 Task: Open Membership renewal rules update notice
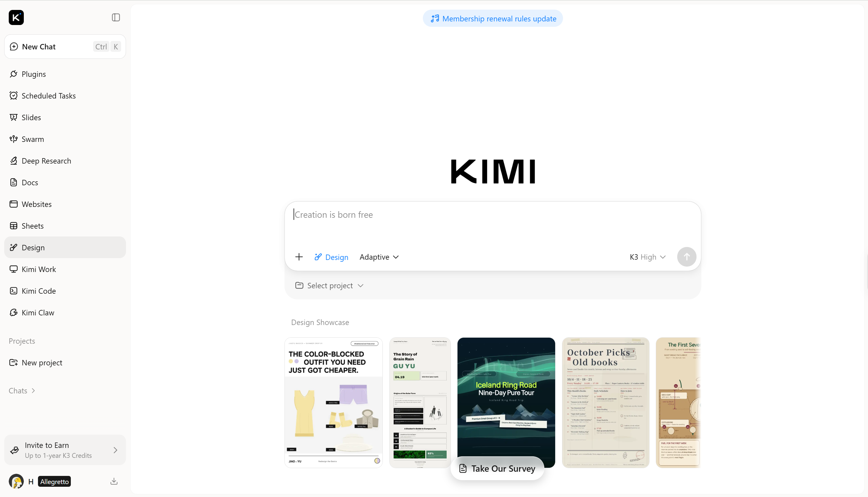493,18
